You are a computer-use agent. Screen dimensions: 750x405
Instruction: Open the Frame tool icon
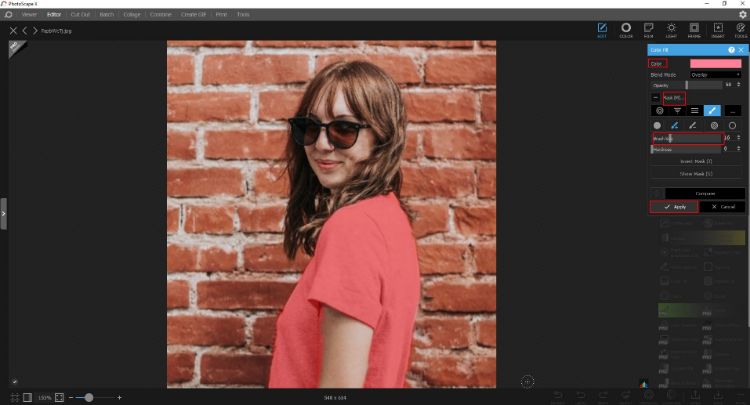(694, 31)
